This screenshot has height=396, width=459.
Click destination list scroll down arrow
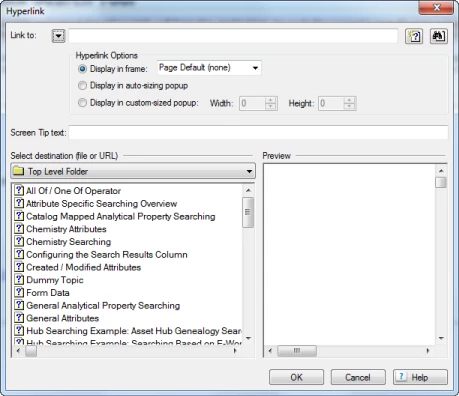point(248,338)
